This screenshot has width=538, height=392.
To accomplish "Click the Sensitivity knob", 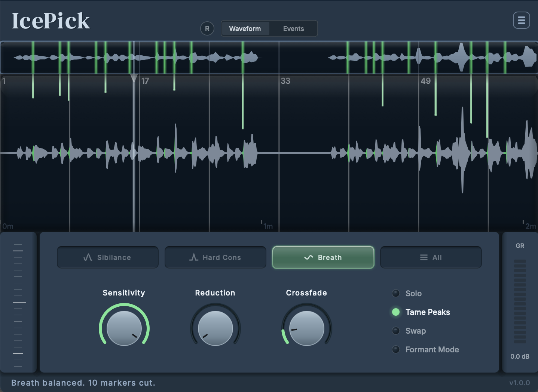I will tap(124, 328).
